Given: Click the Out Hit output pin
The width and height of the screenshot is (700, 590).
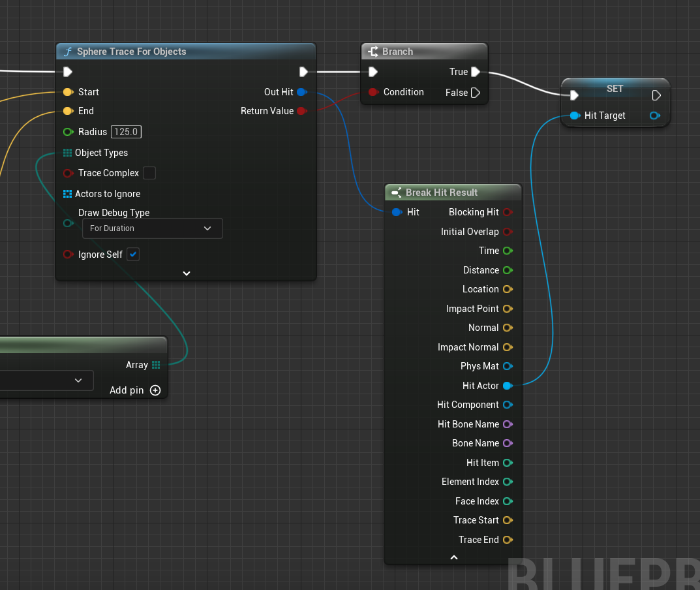Looking at the screenshot, I should click(x=302, y=92).
